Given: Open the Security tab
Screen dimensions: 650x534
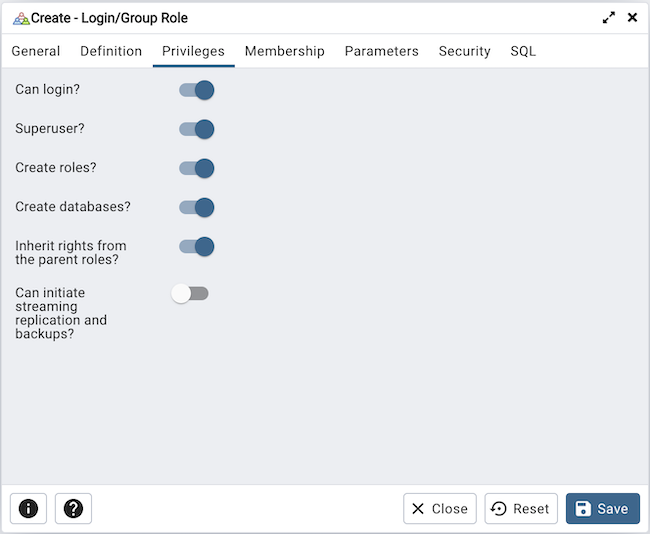Looking at the screenshot, I should (464, 51).
